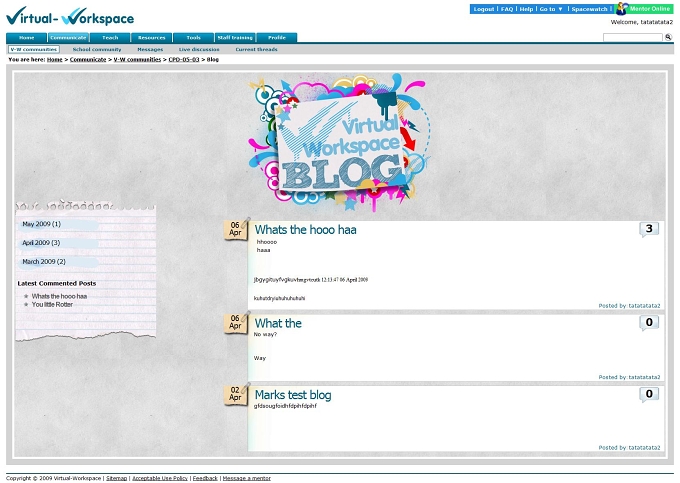Expand the Go to dropdown
The width and height of the screenshot is (680, 483).
point(551,9)
